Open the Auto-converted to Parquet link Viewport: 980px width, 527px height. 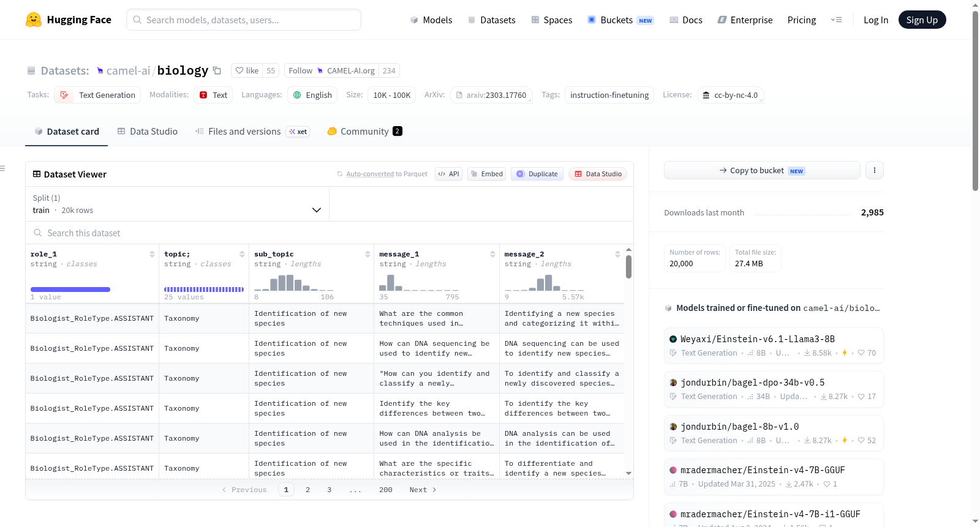tap(370, 174)
